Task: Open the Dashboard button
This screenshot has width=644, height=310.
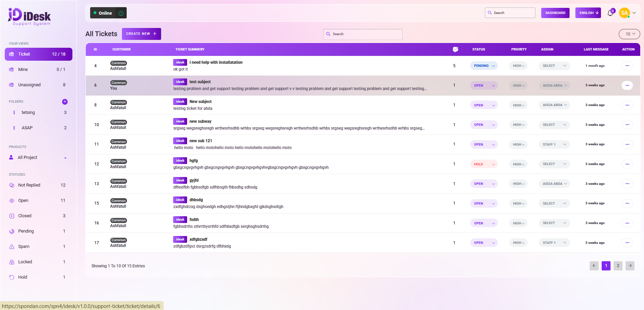Action: pyautogui.click(x=555, y=13)
